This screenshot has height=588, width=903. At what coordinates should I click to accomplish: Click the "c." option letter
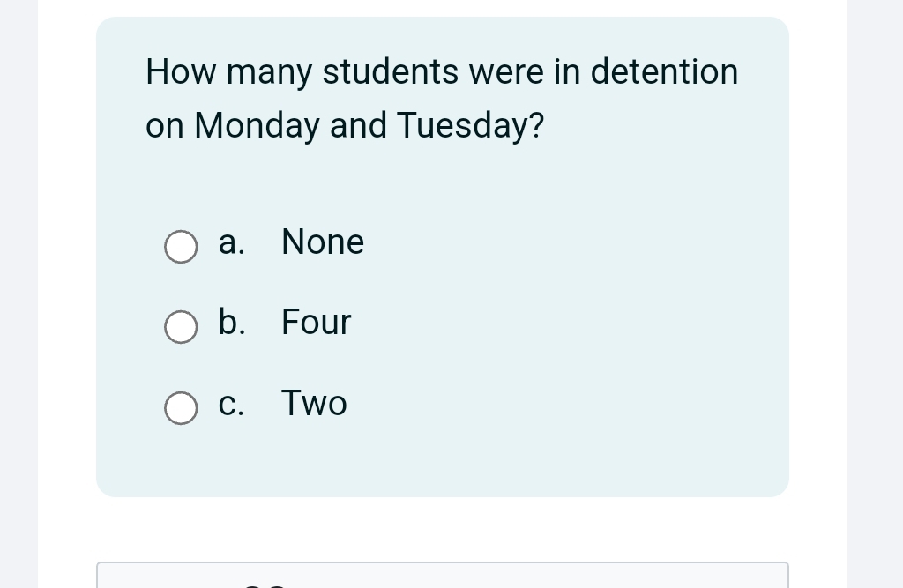click(x=231, y=404)
